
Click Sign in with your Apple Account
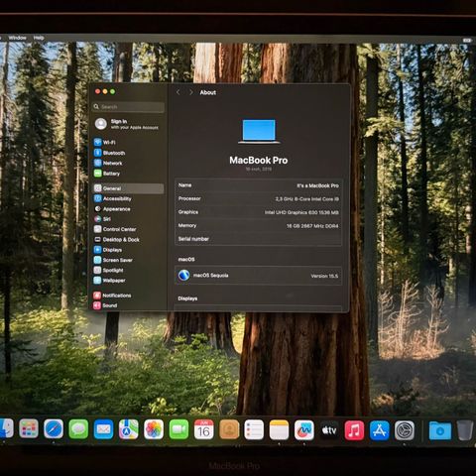point(127,124)
